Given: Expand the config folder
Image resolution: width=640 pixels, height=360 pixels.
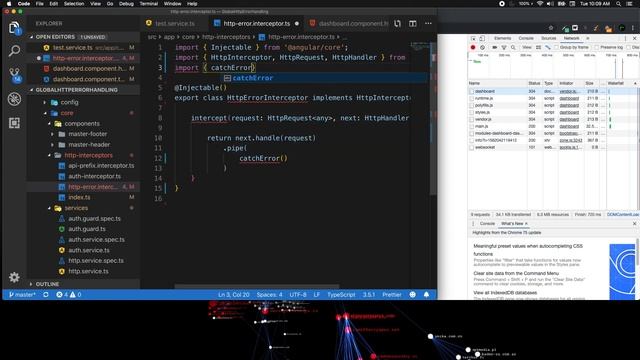Looking at the screenshot, I should click(45, 102).
